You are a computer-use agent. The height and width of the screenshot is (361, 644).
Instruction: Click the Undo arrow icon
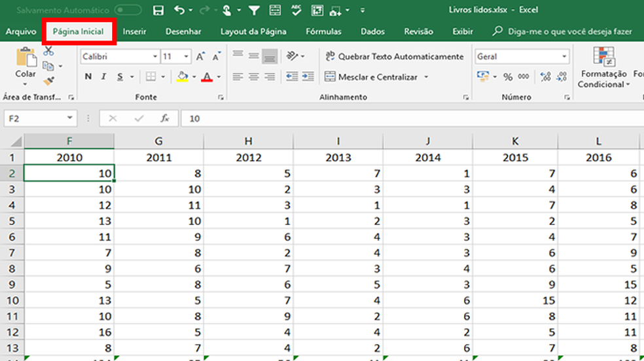(x=179, y=10)
